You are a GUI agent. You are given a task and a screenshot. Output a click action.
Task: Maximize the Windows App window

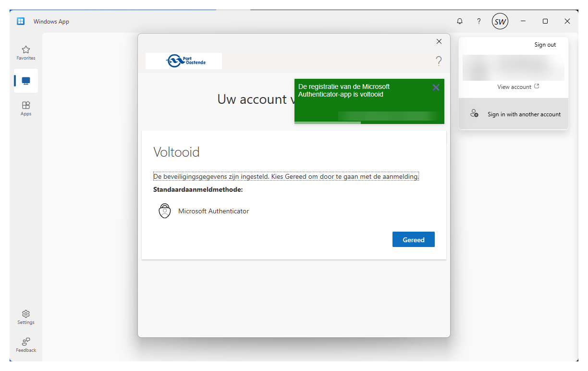(x=545, y=21)
